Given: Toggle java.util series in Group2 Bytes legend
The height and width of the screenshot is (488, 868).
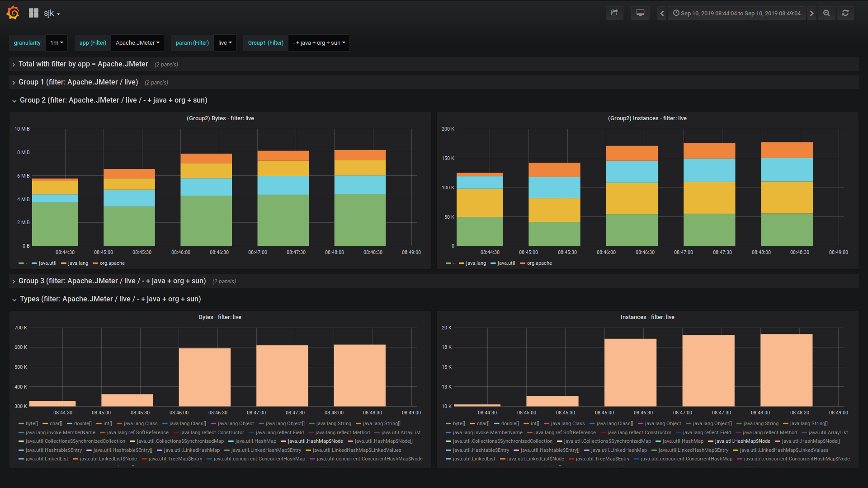Looking at the screenshot, I should point(47,263).
